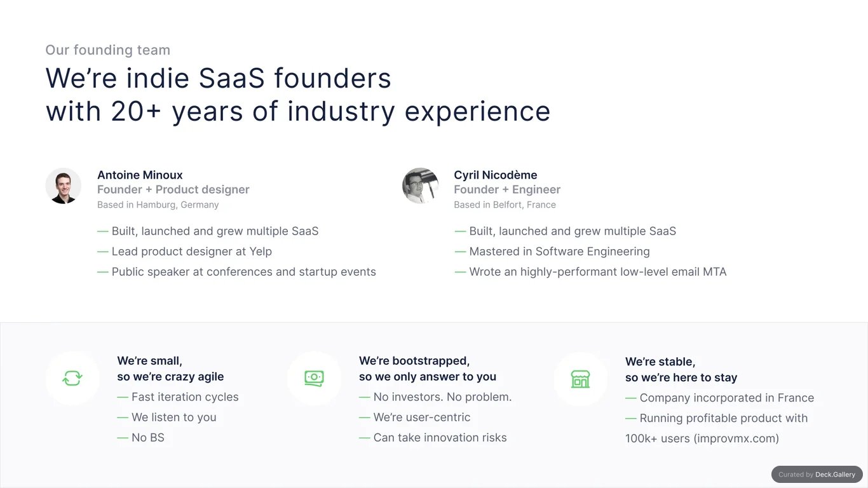This screenshot has width=868, height=488.
Task: Click the 'We're indie SaaS founders' headline
Action: pos(219,78)
